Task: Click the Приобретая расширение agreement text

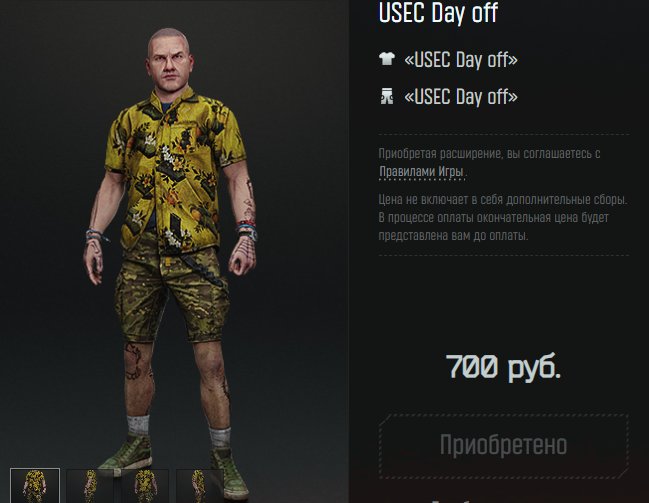Action: tap(490, 162)
